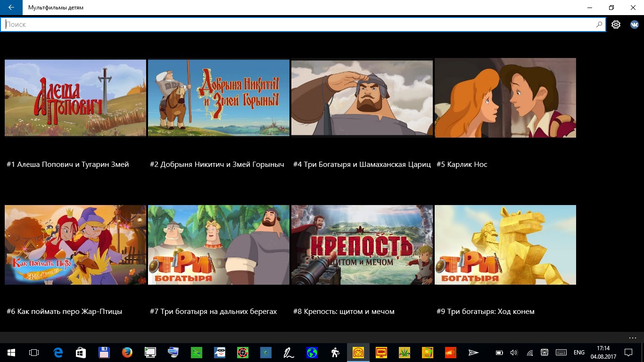Go back using the blue arrow button
Image resolution: width=644 pixels, height=362 pixels.
click(11, 8)
